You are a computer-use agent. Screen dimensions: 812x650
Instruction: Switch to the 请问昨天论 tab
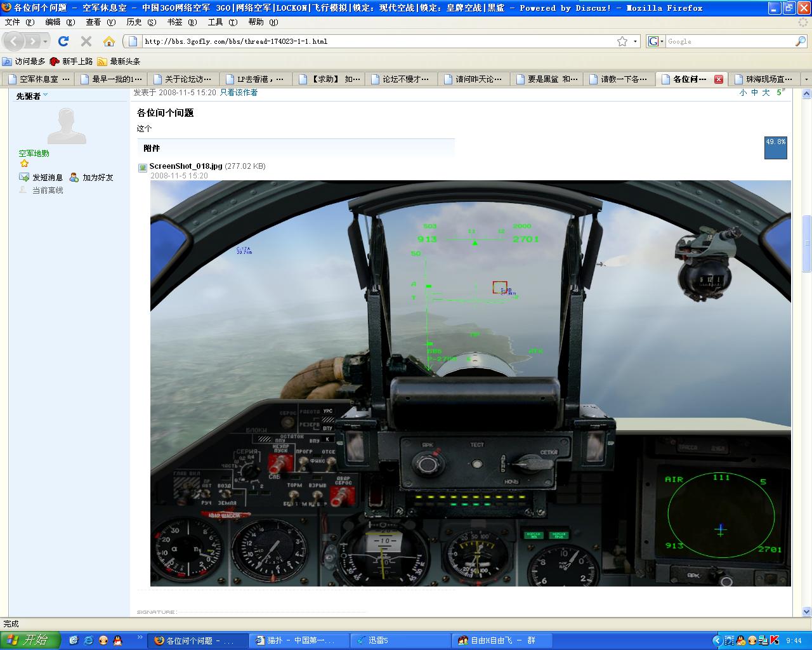click(x=475, y=79)
